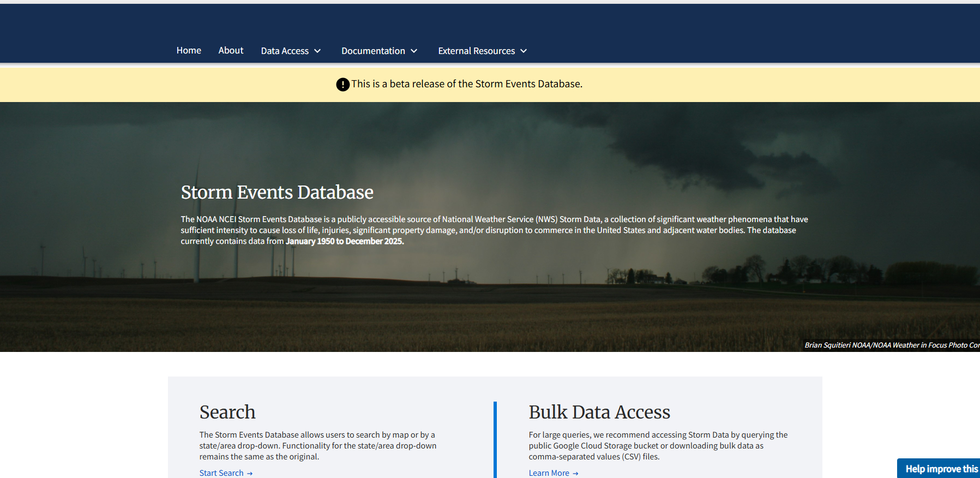Open the Help improve this feedback button
This screenshot has height=478, width=980.
point(940,469)
